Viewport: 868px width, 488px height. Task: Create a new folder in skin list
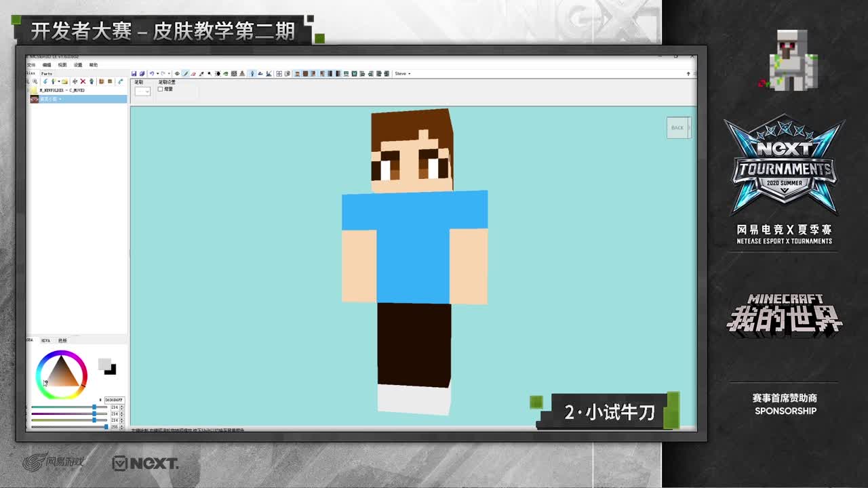pyautogui.click(x=64, y=81)
